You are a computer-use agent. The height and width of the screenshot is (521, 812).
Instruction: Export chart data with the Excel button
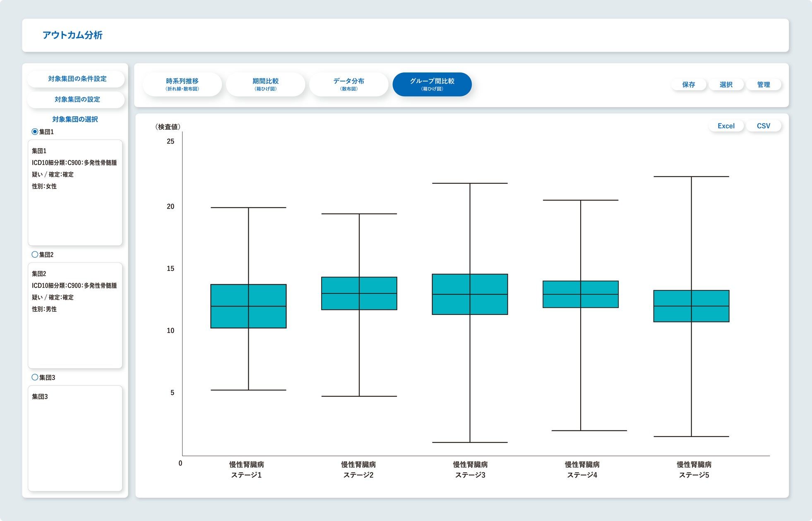[x=726, y=126]
